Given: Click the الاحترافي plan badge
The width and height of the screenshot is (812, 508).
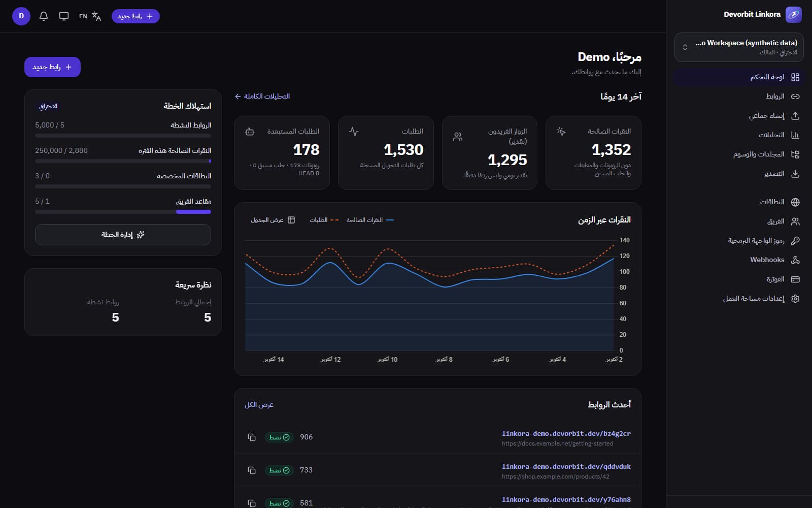Looking at the screenshot, I should 48,106.
